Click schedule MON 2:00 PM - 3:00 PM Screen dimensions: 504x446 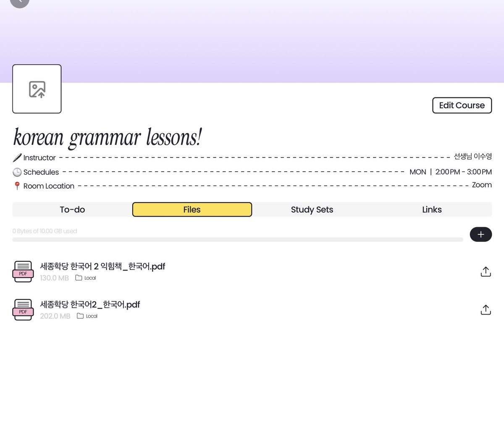click(451, 172)
